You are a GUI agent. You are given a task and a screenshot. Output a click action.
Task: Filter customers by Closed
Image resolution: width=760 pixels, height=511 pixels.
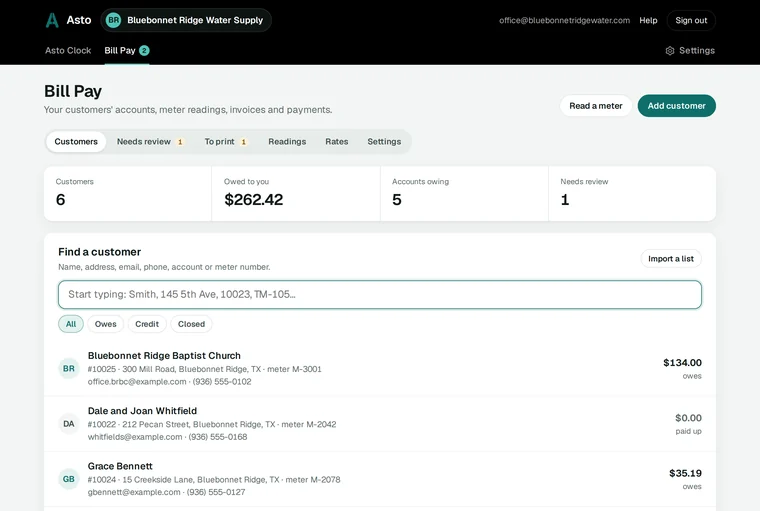(x=191, y=324)
